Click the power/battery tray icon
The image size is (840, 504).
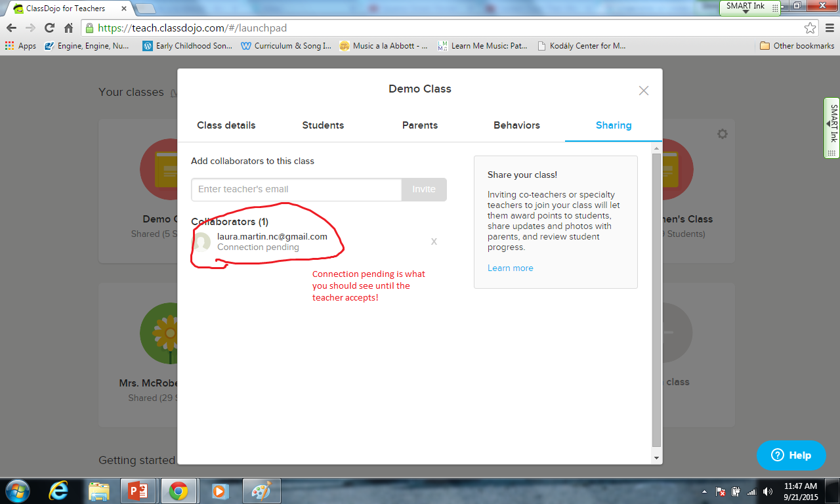(x=736, y=491)
